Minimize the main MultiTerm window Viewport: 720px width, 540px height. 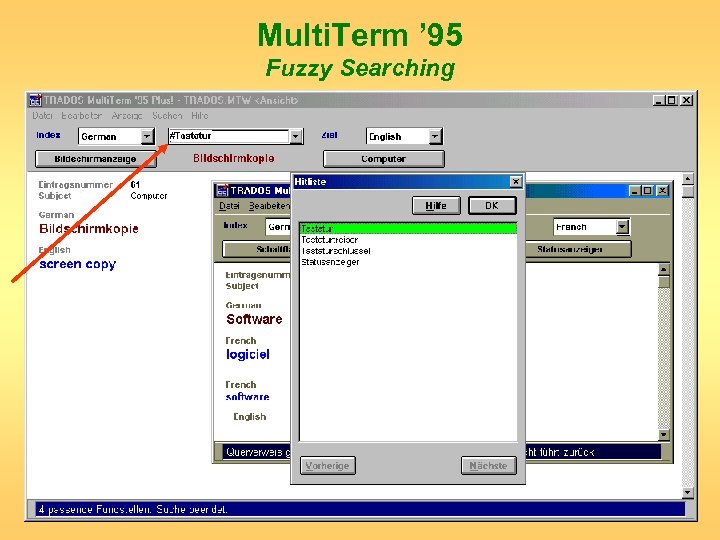tap(659, 100)
